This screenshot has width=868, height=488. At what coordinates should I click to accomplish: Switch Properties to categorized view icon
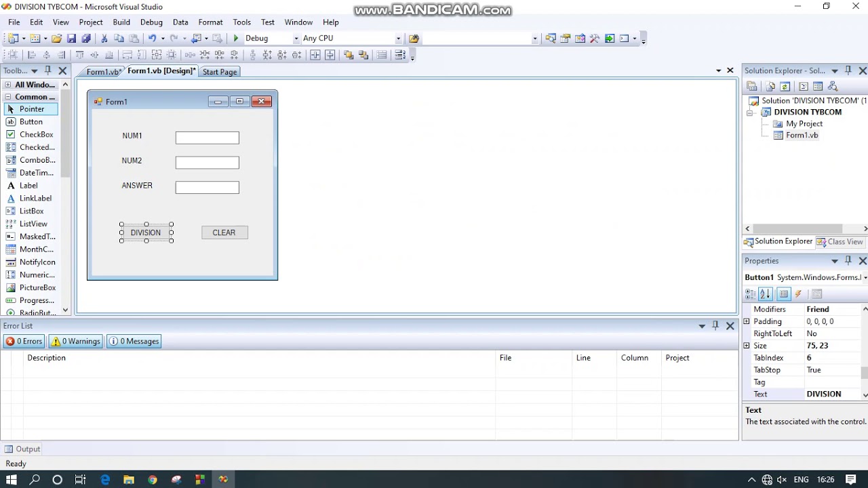(751, 294)
